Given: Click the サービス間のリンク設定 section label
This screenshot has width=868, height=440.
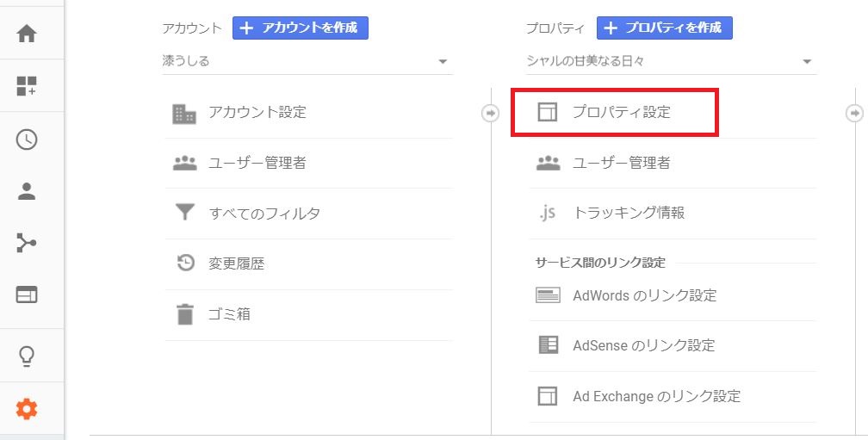Looking at the screenshot, I should pyautogui.click(x=600, y=263).
